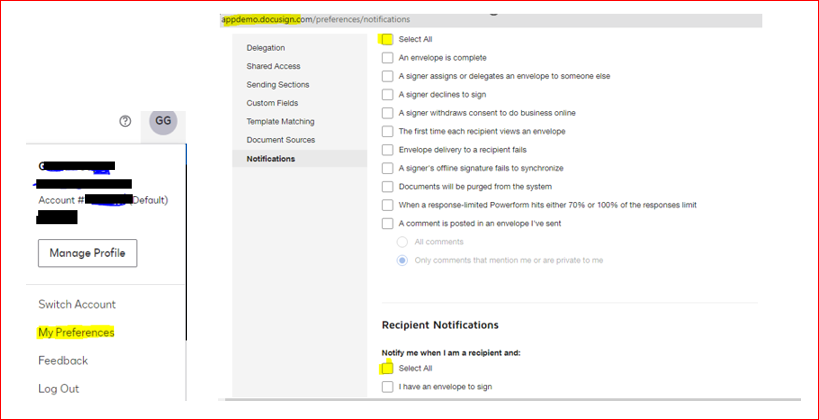This screenshot has width=819, height=420.
Task: Check 'I have an envelope to sign'
Action: point(387,386)
